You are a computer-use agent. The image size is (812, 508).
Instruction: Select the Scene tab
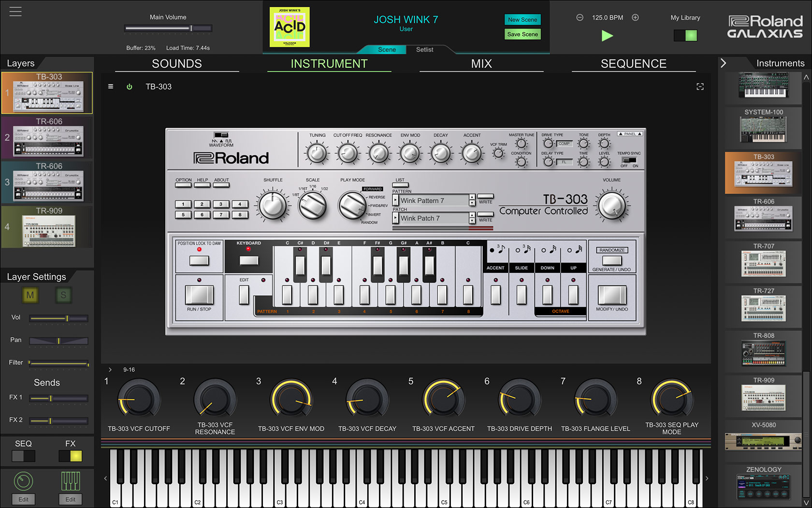click(x=387, y=49)
